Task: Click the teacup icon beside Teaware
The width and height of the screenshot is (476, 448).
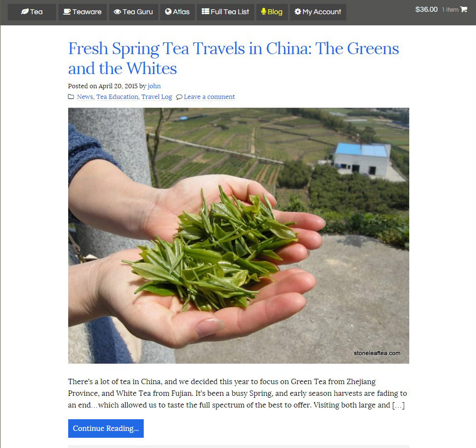Action: point(67,12)
